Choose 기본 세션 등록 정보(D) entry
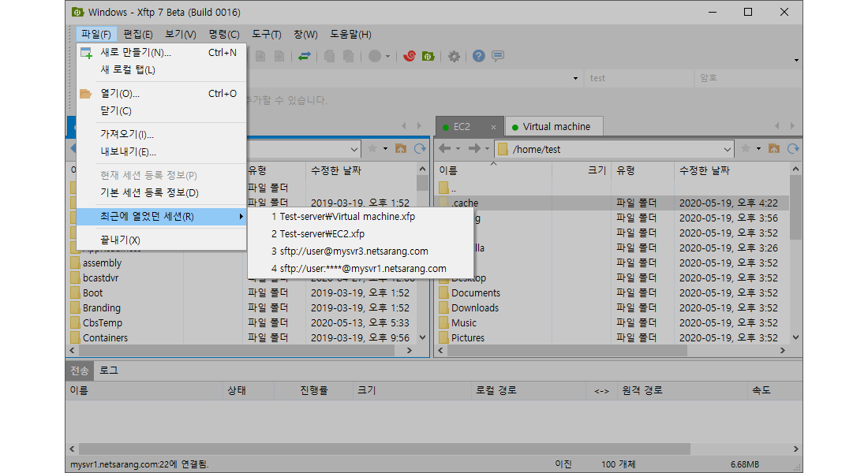The width and height of the screenshot is (868, 473). tap(161, 192)
